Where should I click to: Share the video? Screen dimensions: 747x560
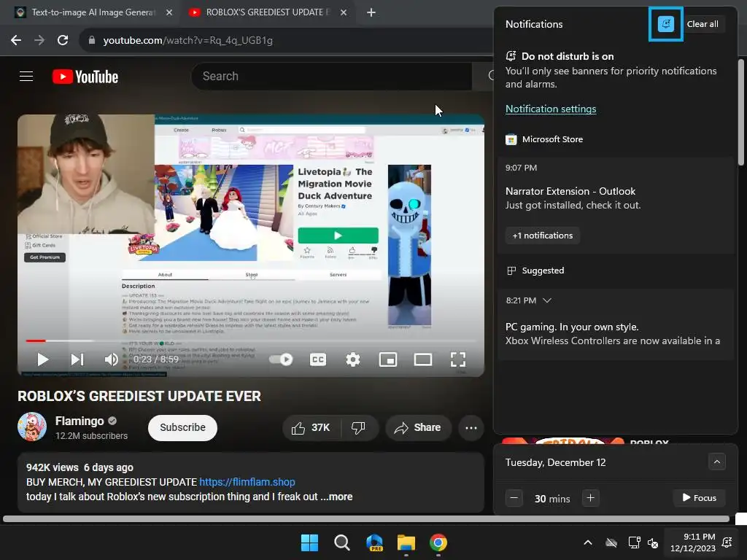point(418,427)
